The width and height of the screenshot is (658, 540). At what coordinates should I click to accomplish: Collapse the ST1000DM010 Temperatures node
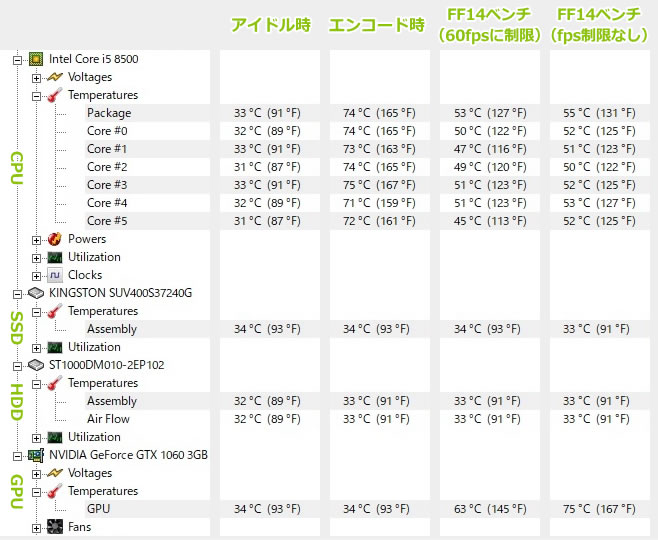(37, 384)
